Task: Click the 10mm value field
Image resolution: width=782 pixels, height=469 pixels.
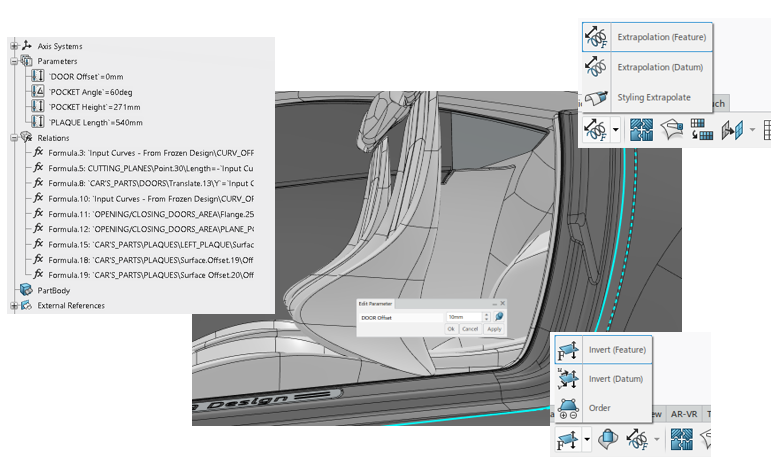Action: [464, 316]
